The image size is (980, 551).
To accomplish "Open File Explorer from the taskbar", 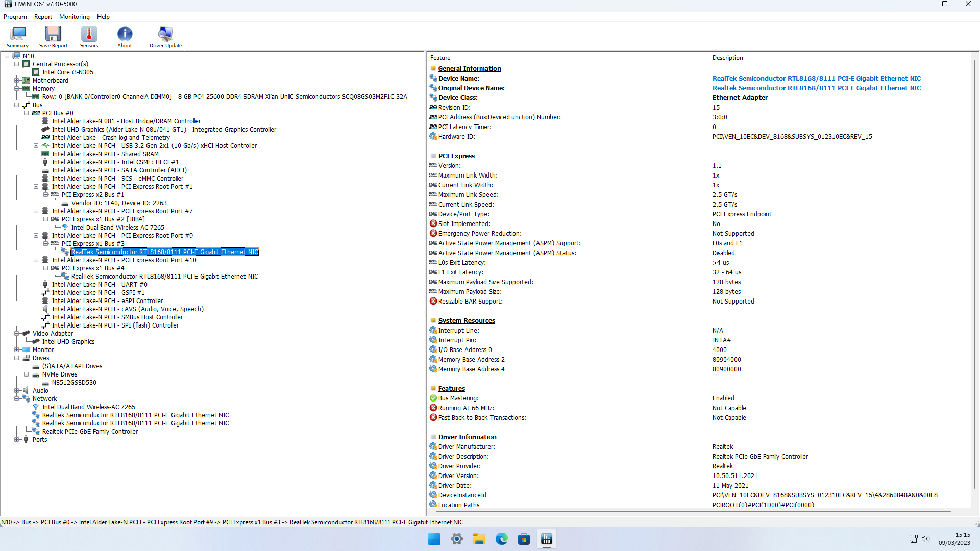I will click(479, 539).
